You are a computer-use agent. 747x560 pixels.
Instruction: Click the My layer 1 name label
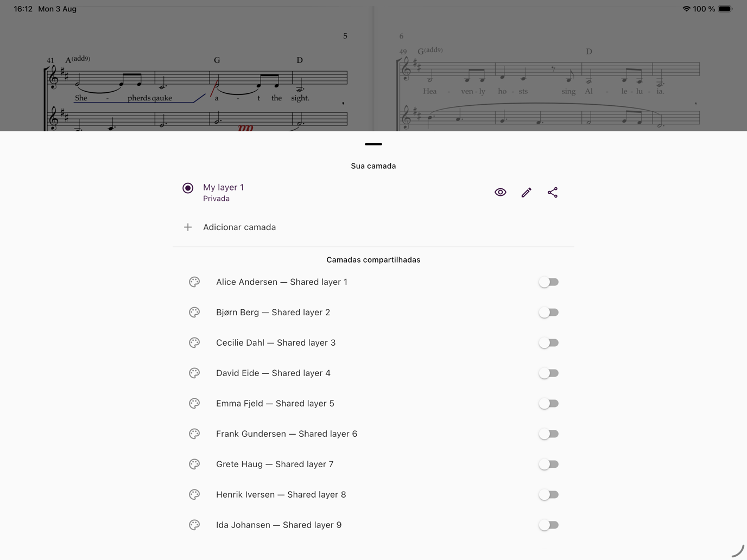223,187
